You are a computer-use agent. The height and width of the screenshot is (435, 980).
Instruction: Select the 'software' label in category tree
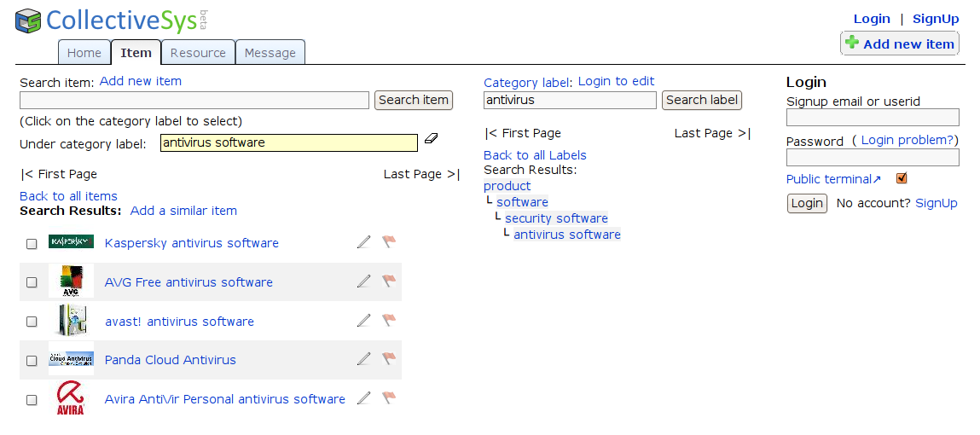coord(522,202)
